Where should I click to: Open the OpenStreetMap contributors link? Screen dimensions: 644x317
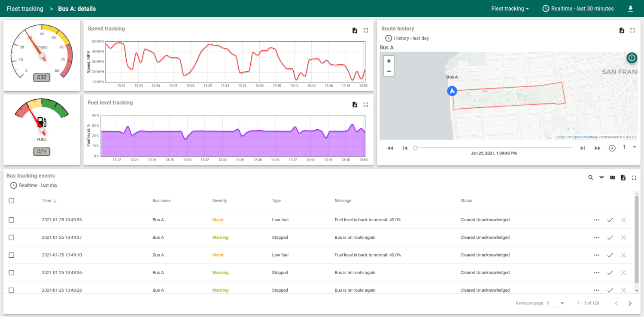point(585,137)
